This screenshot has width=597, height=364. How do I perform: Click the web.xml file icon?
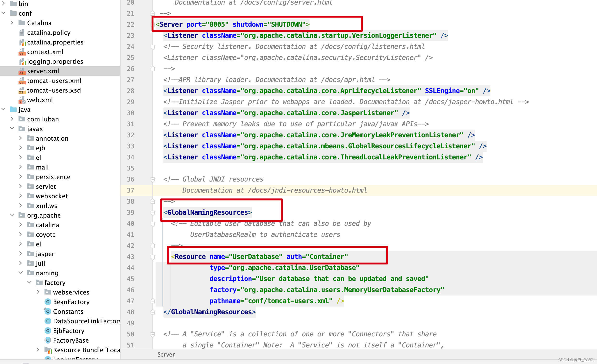22,100
